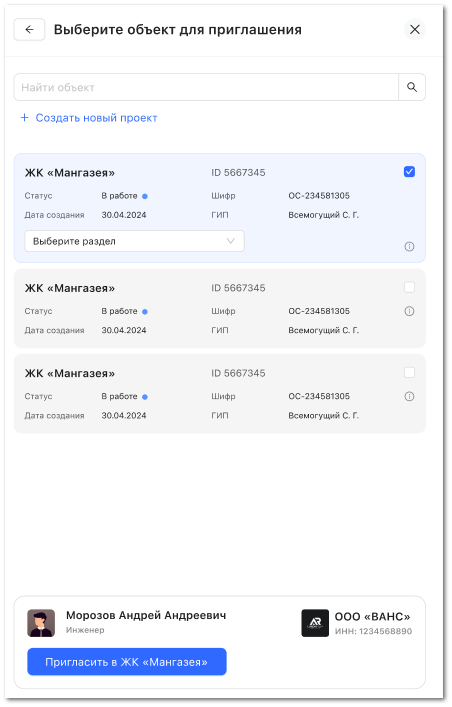Focus the Найти объект search field
Image resolution: width=452 pixels, height=707 pixels.
[206, 87]
